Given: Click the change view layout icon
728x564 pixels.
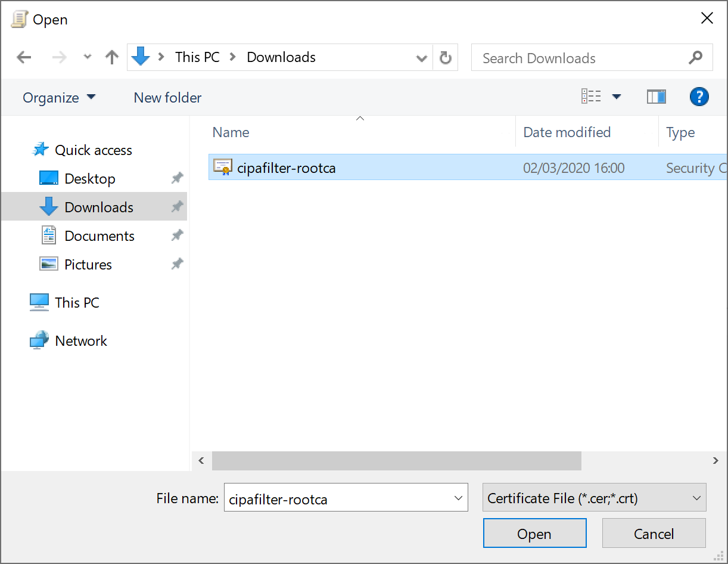Looking at the screenshot, I should [x=592, y=97].
